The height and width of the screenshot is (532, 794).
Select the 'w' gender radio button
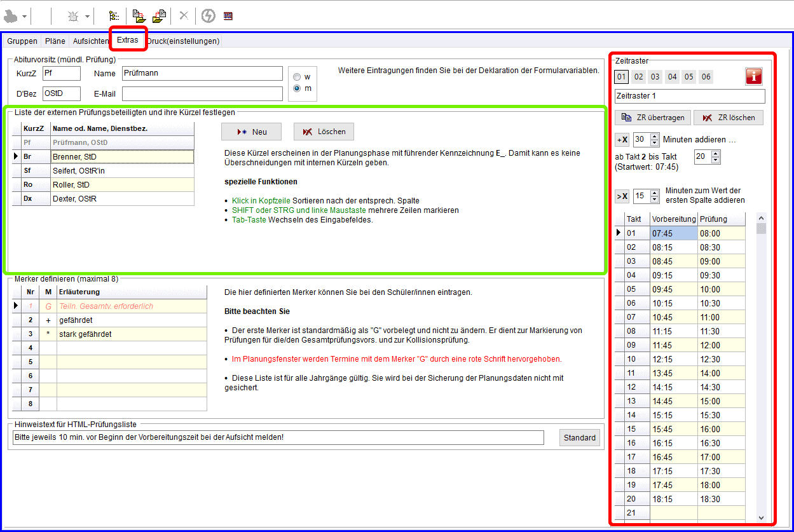[x=297, y=77]
